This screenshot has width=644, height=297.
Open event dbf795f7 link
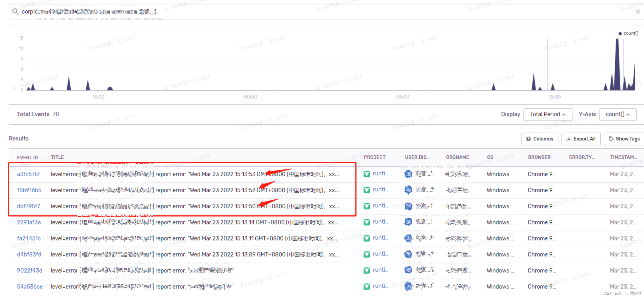(x=28, y=206)
